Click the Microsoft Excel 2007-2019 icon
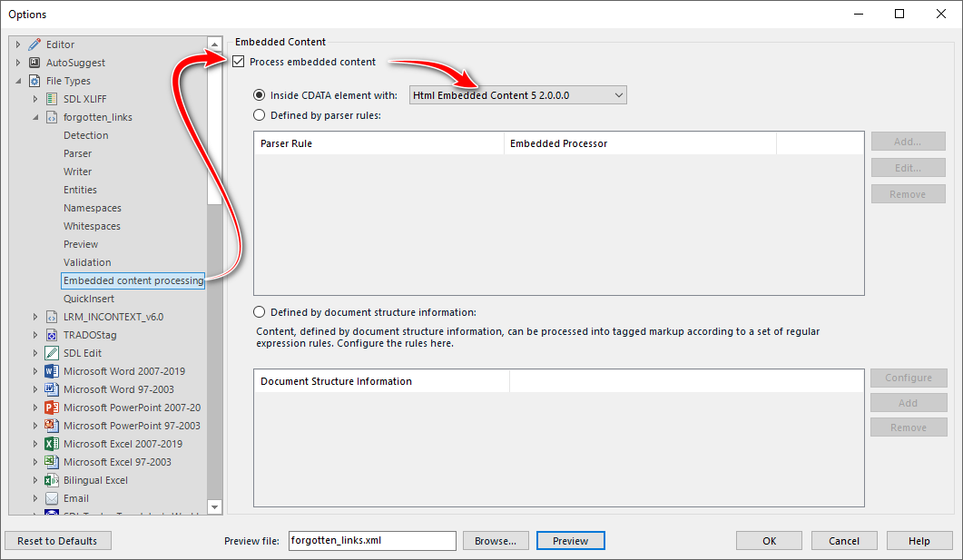Image resolution: width=963 pixels, height=560 pixels. [52, 444]
